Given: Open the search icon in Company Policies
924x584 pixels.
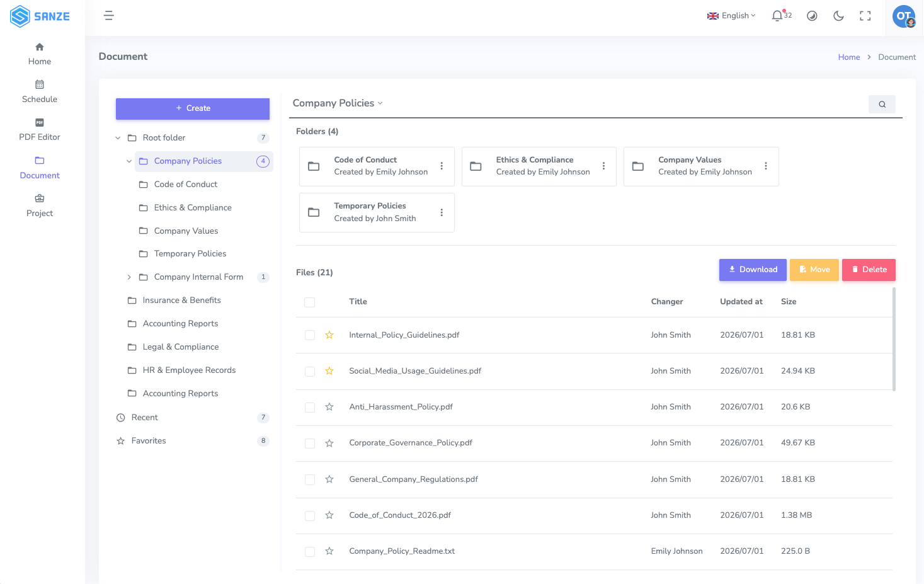Looking at the screenshot, I should (882, 105).
